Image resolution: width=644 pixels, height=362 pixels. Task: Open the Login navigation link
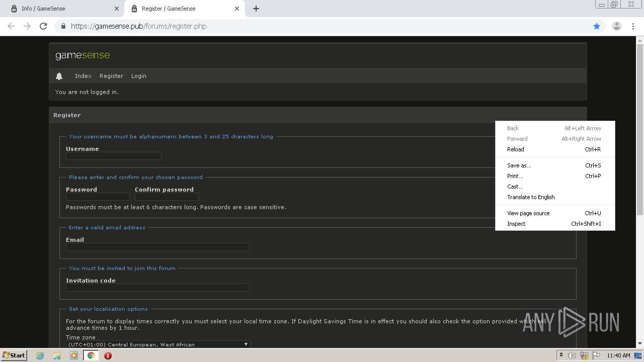click(139, 76)
